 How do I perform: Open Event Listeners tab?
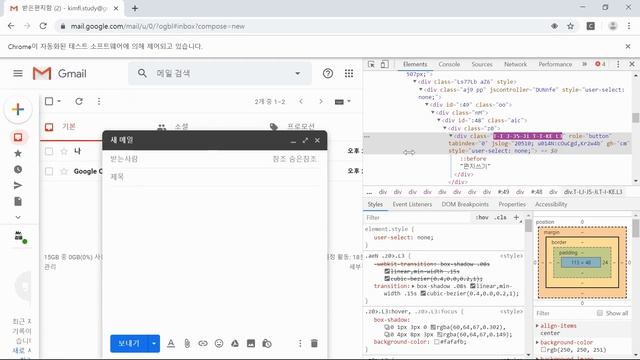point(412,204)
